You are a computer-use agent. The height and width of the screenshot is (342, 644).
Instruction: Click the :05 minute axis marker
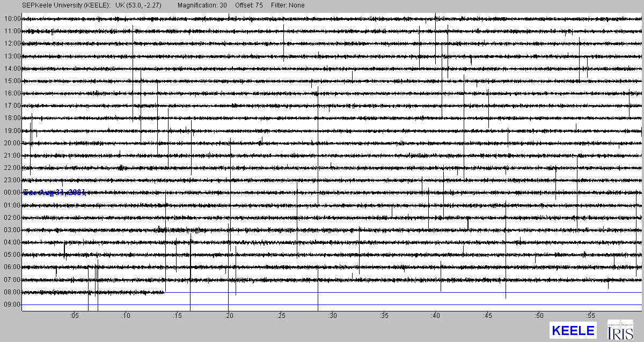[x=74, y=316]
